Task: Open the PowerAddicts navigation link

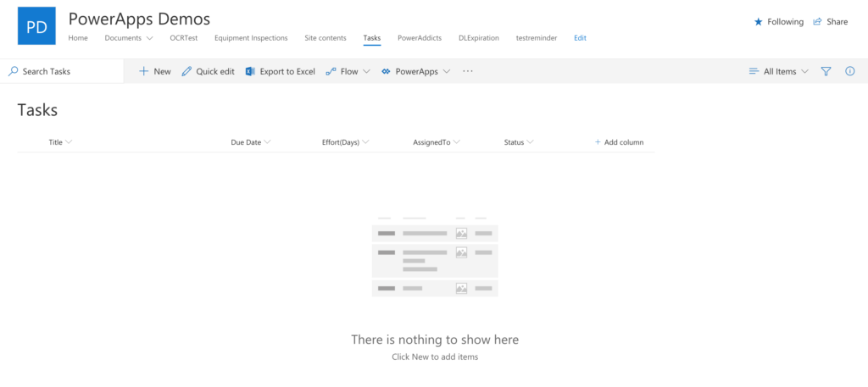Action: pos(420,38)
